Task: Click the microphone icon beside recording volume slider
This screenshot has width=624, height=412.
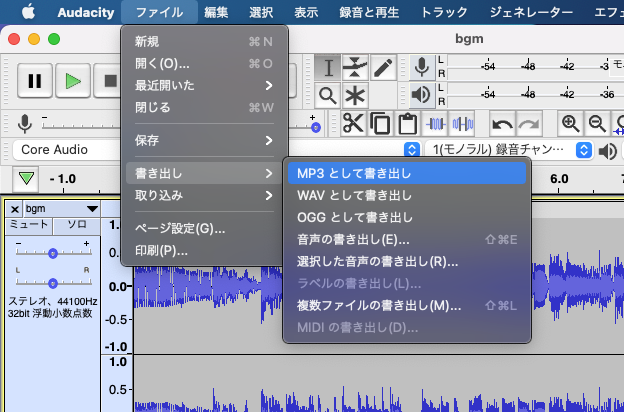Action: point(25,123)
